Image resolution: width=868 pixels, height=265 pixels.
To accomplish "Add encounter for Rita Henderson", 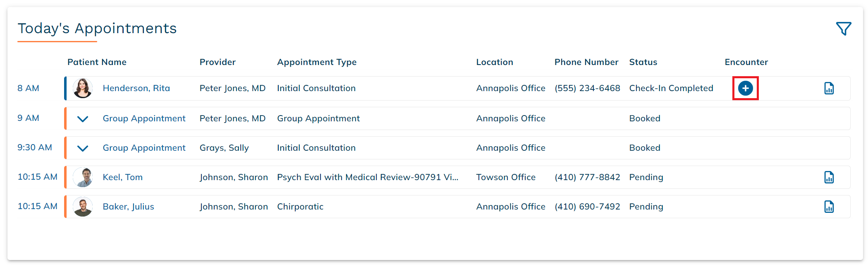I will [x=745, y=88].
